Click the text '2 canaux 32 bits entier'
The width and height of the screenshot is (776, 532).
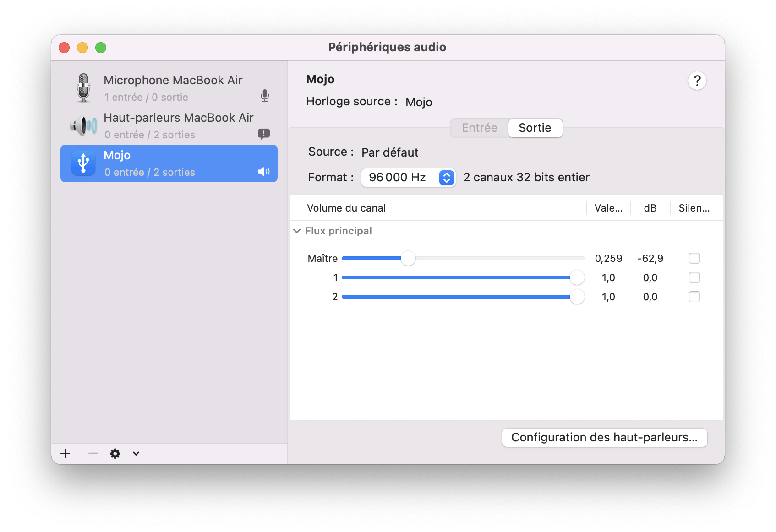tap(526, 178)
